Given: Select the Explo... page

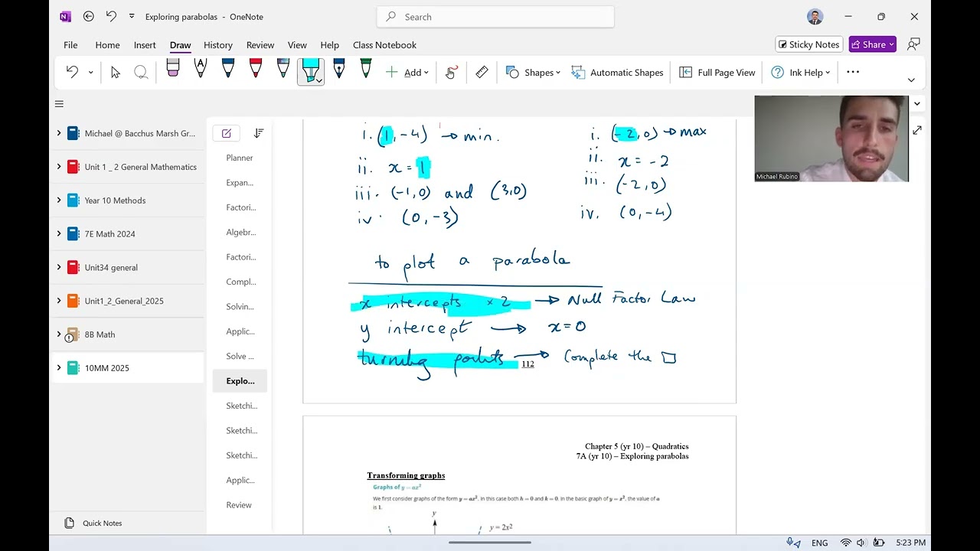Looking at the screenshot, I should tap(240, 381).
